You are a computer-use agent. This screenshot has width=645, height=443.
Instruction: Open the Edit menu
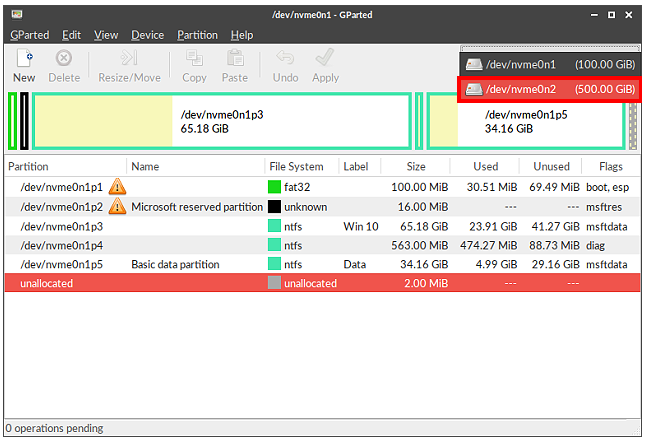point(72,35)
